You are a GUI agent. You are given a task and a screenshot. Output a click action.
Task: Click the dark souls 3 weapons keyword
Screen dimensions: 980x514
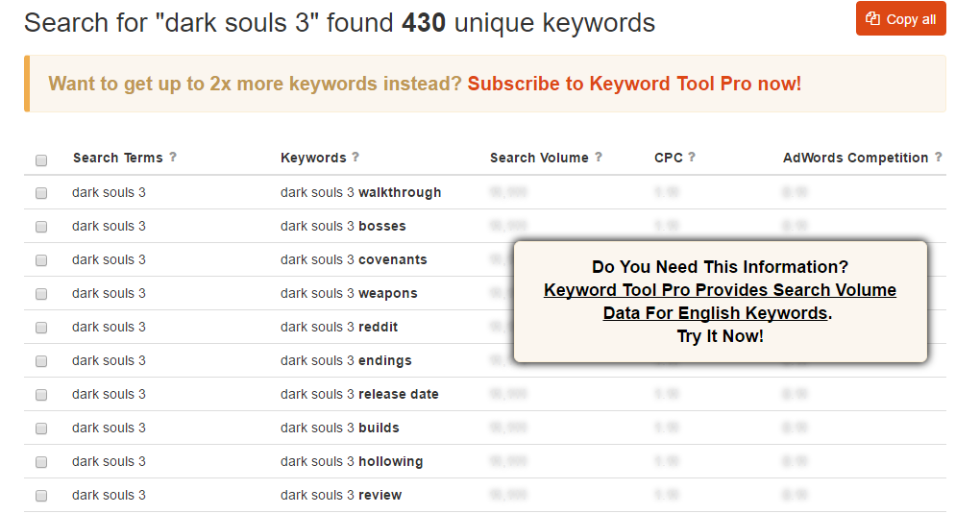pyautogui.click(x=349, y=293)
